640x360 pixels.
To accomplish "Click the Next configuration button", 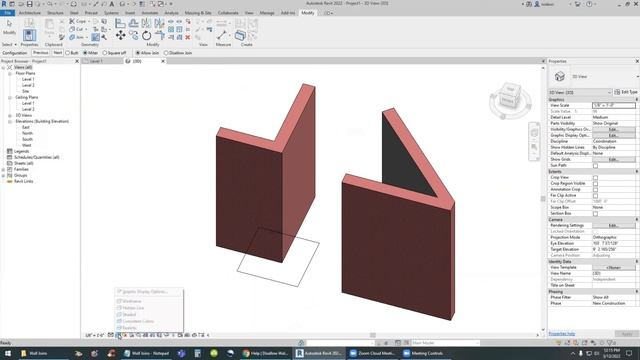I will [58, 53].
